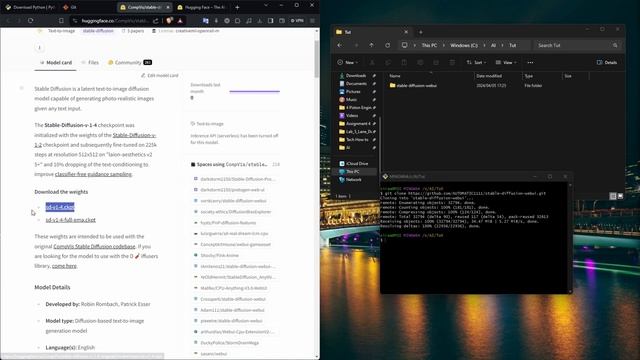The image size is (640, 360).
Task: Add a new File Explorer tab
Action: pyautogui.click(x=421, y=32)
